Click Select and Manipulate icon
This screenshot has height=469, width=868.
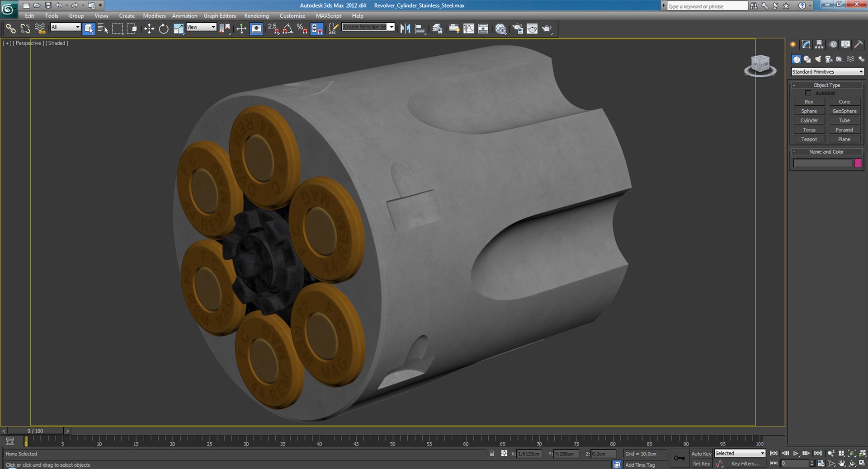[241, 28]
